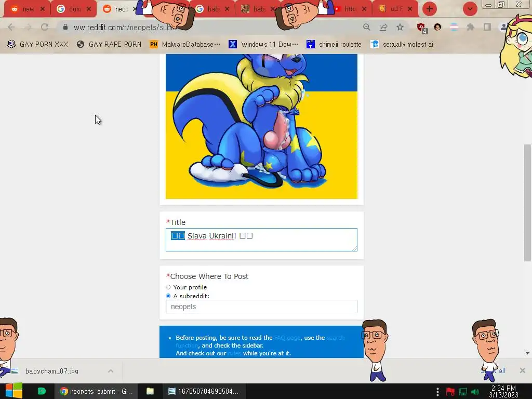Go back to the previous page
This screenshot has height=399, width=532.
(11, 27)
